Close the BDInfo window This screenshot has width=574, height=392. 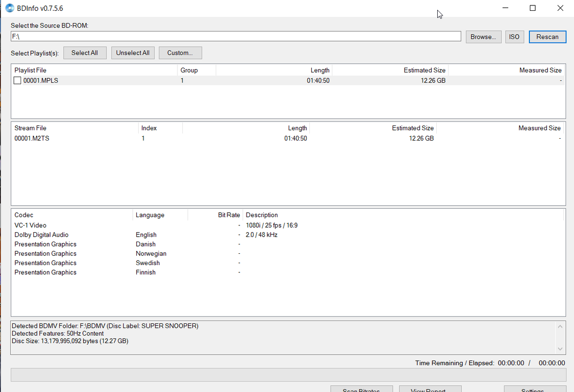pos(560,8)
